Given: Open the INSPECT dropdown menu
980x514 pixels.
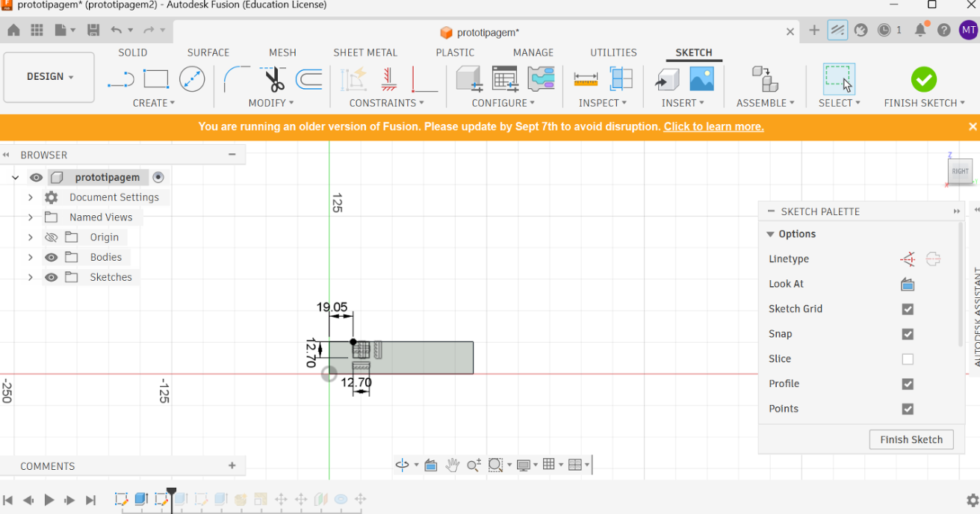Looking at the screenshot, I should tap(603, 103).
